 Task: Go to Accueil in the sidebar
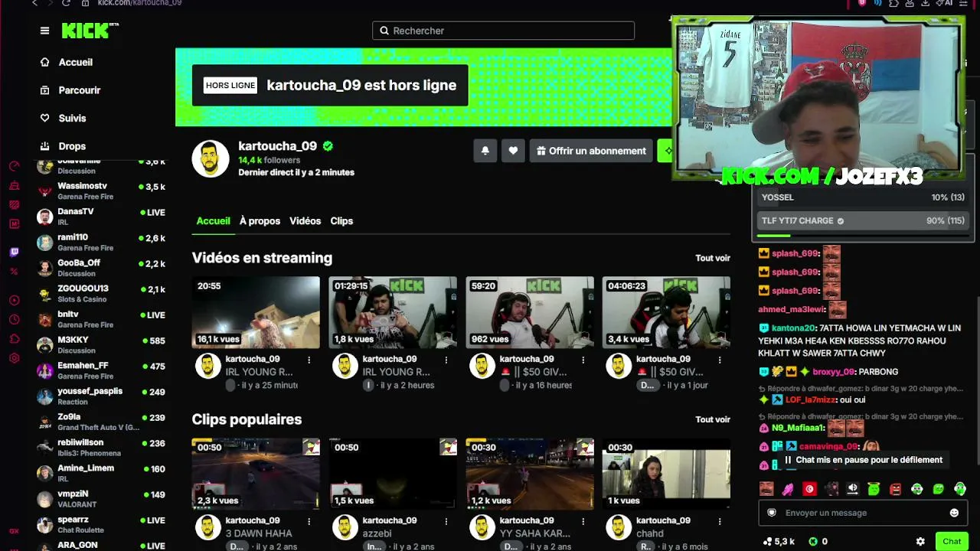point(67,62)
